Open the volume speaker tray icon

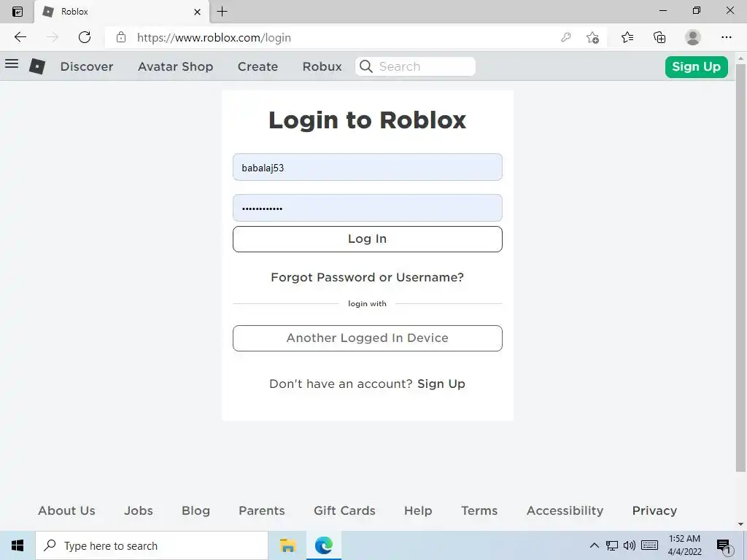pyautogui.click(x=630, y=545)
